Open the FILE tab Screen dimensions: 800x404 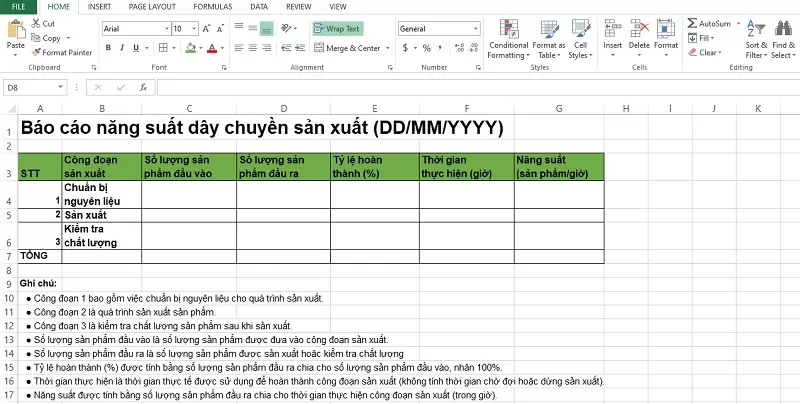pyautogui.click(x=18, y=7)
